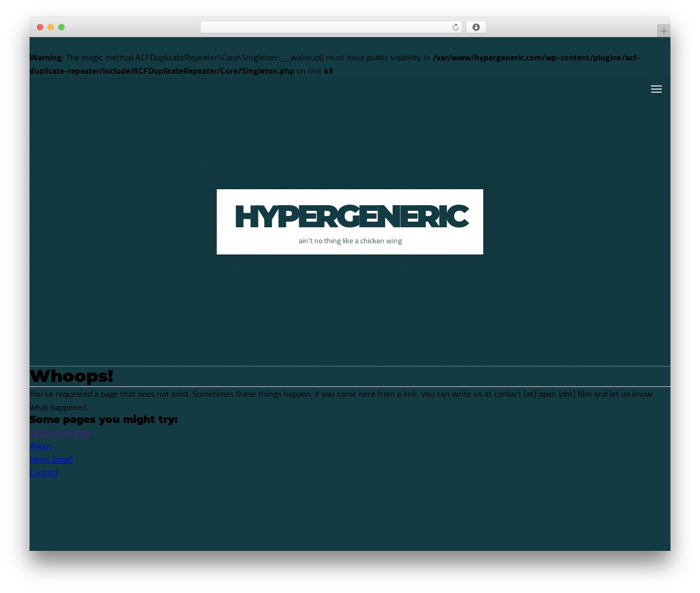The image size is (700, 593).
Task: Open the hamburger menu icon
Action: point(656,89)
